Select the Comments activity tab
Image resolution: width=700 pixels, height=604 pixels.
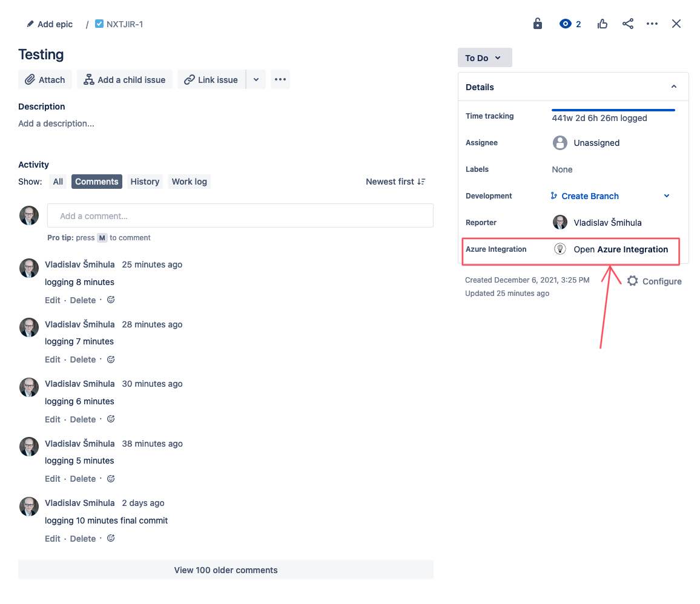pyautogui.click(x=96, y=182)
